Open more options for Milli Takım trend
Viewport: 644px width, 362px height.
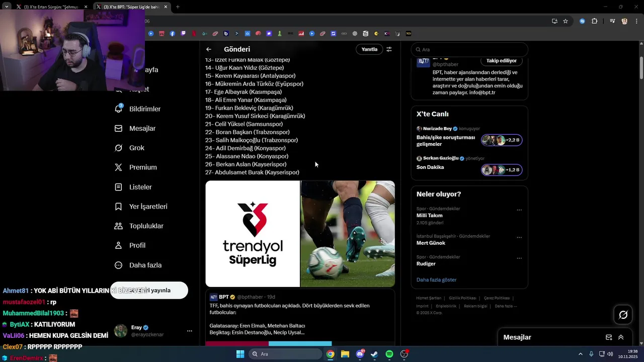519,210
